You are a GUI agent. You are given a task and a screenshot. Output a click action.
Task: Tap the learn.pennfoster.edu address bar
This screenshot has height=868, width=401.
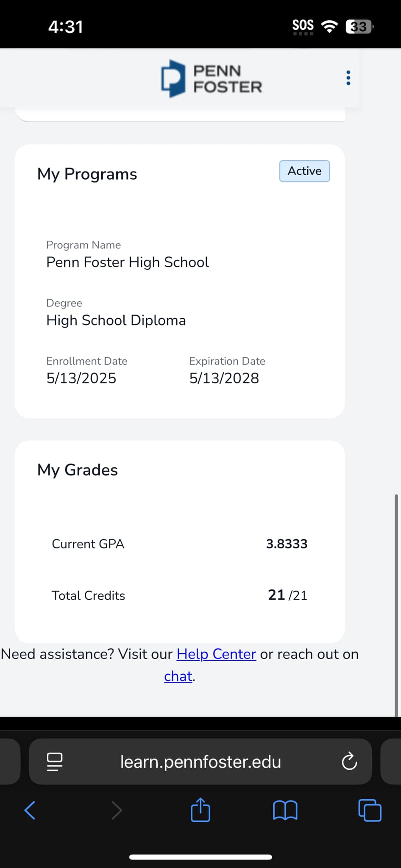(x=200, y=762)
